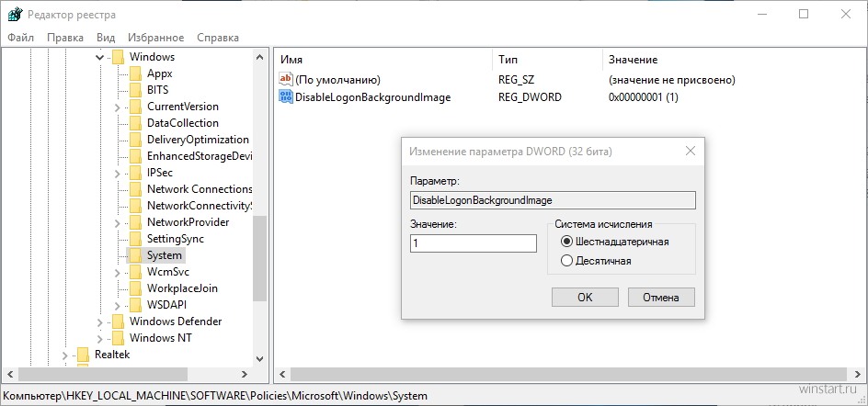Select the Шестнадцатеричная radio button
Image resolution: width=868 pixels, height=406 pixels.
(x=566, y=242)
